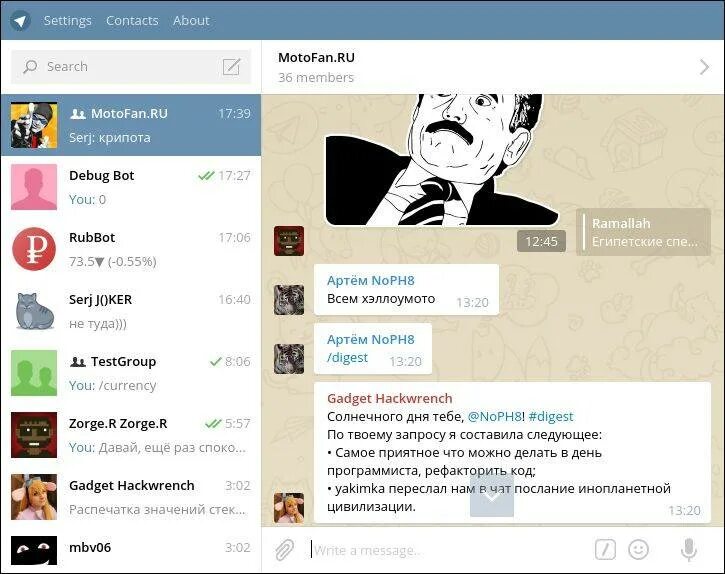Click the #digest hashtag
This screenshot has height=574, width=725.
point(551,416)
